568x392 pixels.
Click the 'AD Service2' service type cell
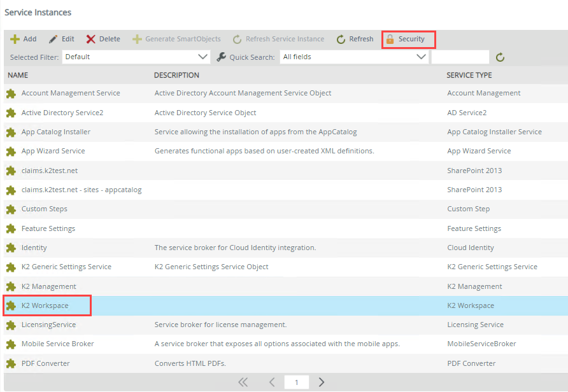(x=467, y=113)
